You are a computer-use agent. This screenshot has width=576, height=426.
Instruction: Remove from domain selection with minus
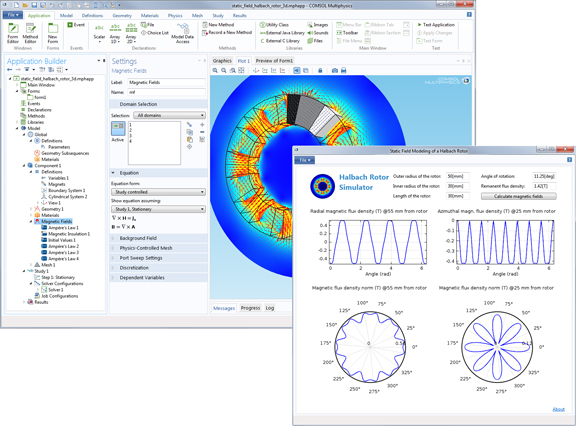tap(202, 132)
